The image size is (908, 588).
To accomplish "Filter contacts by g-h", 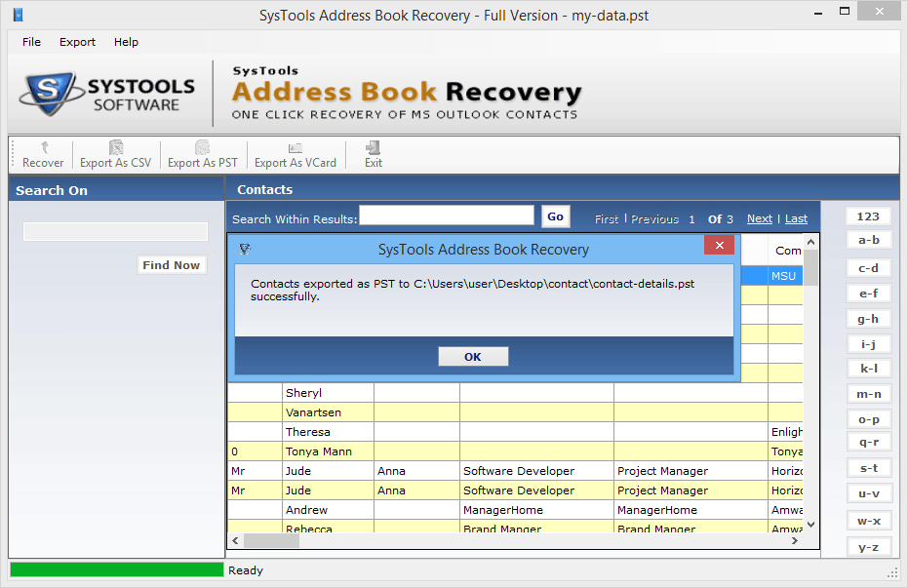I will 868,319.
